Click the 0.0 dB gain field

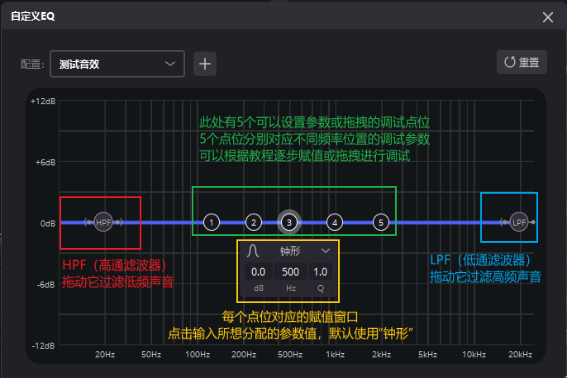point(258,272)
